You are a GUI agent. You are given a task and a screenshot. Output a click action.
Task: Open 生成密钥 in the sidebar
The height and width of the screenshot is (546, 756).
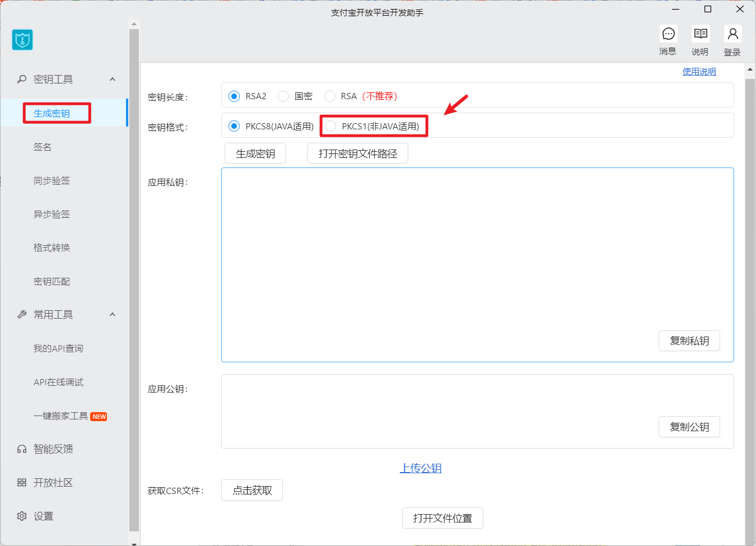coord(64,113)
